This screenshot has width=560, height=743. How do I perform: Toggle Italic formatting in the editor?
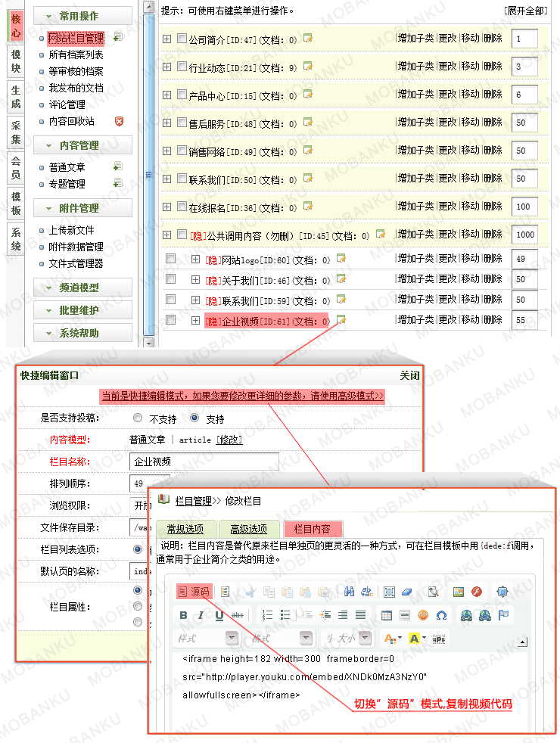point(201,615)
